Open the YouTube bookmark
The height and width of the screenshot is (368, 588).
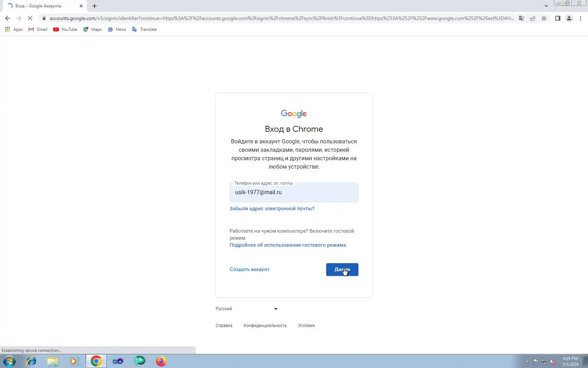[x=65, y=29]
